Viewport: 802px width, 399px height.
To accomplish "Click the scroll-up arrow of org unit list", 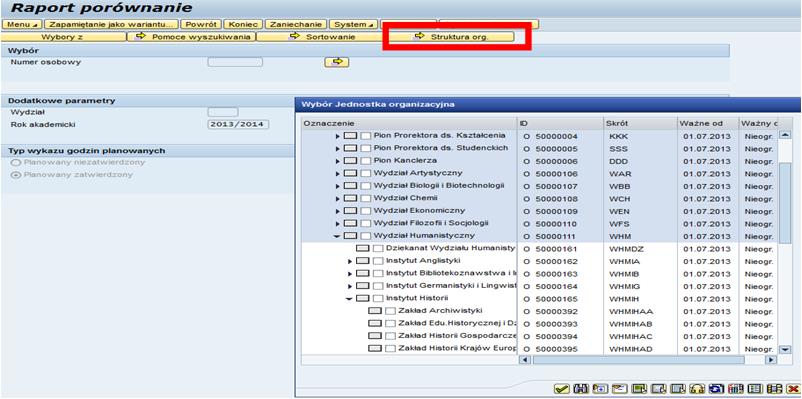I will tap(785, 135).
